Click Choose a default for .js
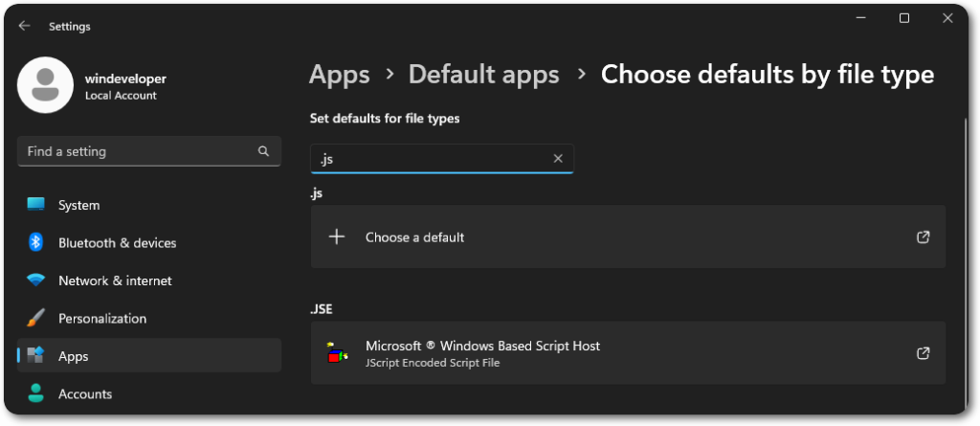980x426 pixels. coord(414,237)
